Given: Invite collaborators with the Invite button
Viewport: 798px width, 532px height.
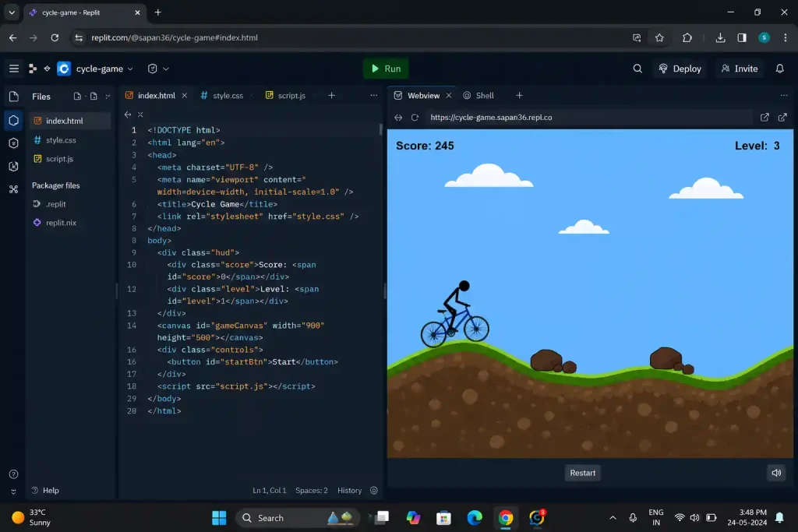Looking at the screenshot, I should pos(740,69).
